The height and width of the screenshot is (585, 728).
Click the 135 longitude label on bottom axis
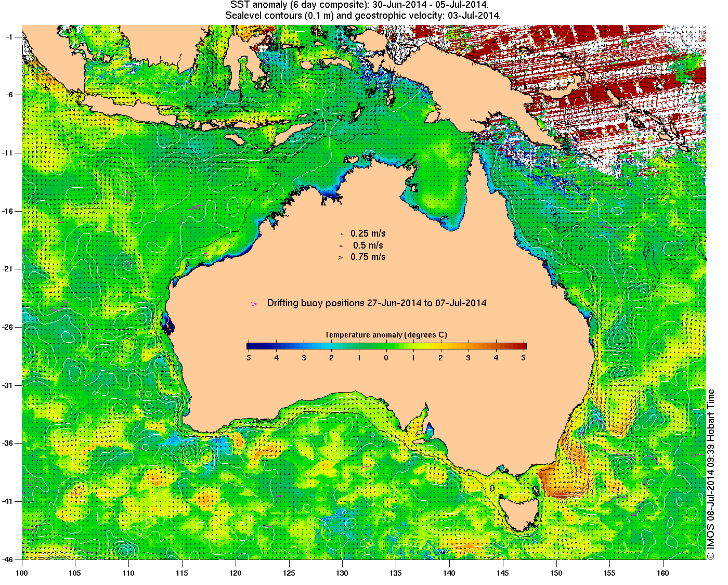click(396, 573)
